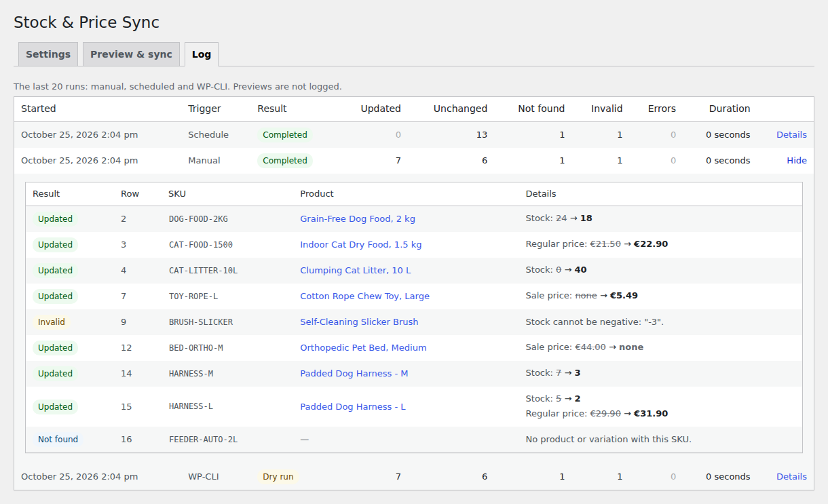Open Self-Cleaning Slicker Brush product
This screenshot has height=504, width=828.
359,322
